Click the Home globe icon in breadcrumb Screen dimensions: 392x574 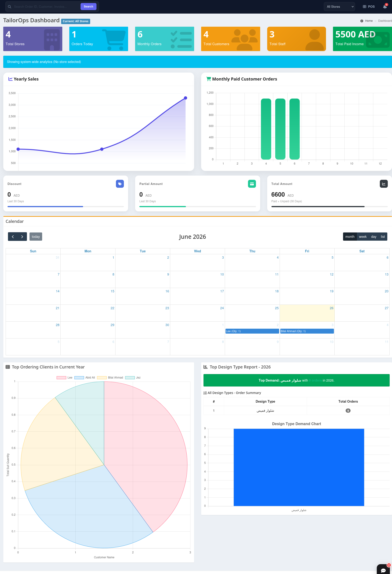tap(362, 21)
